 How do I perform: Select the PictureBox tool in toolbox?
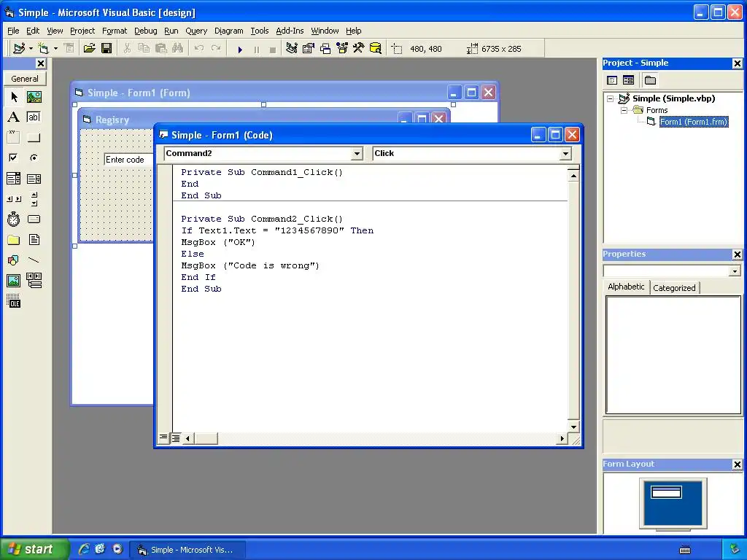pyautogui.click(x=34, y=97)
